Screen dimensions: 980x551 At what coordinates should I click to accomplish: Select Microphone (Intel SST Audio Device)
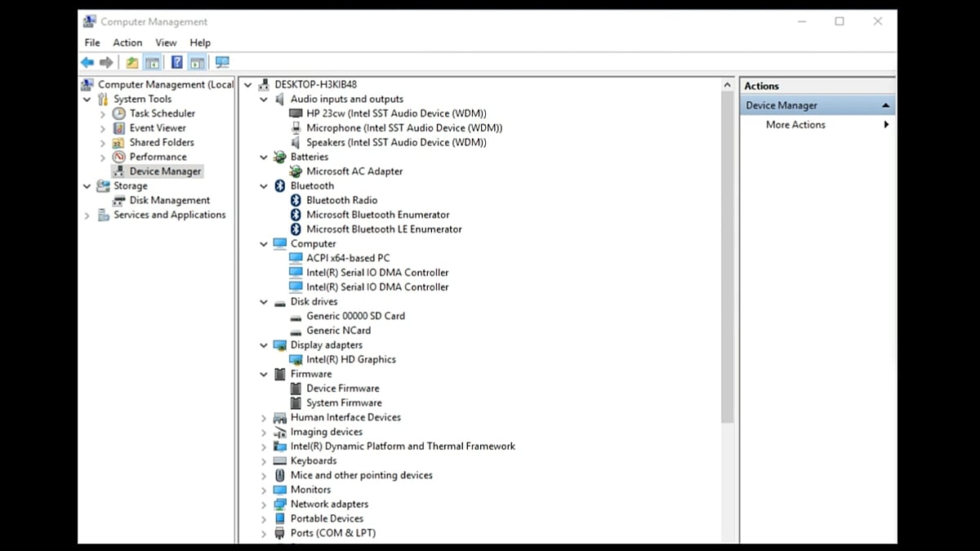pos(404,128)
